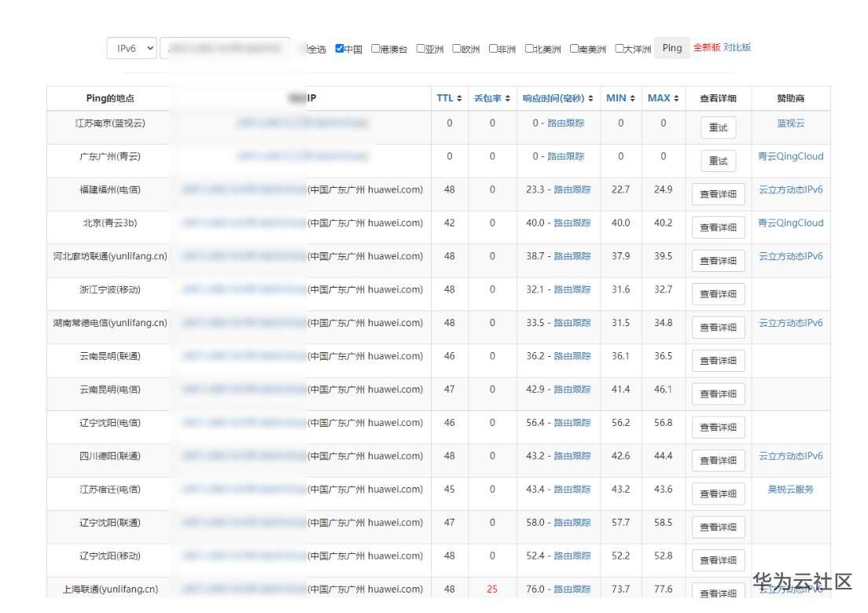The height and width of the screenshot is (613, 868).
Task: Select the red 25 packet-loss value
Action: pos(492,589)
